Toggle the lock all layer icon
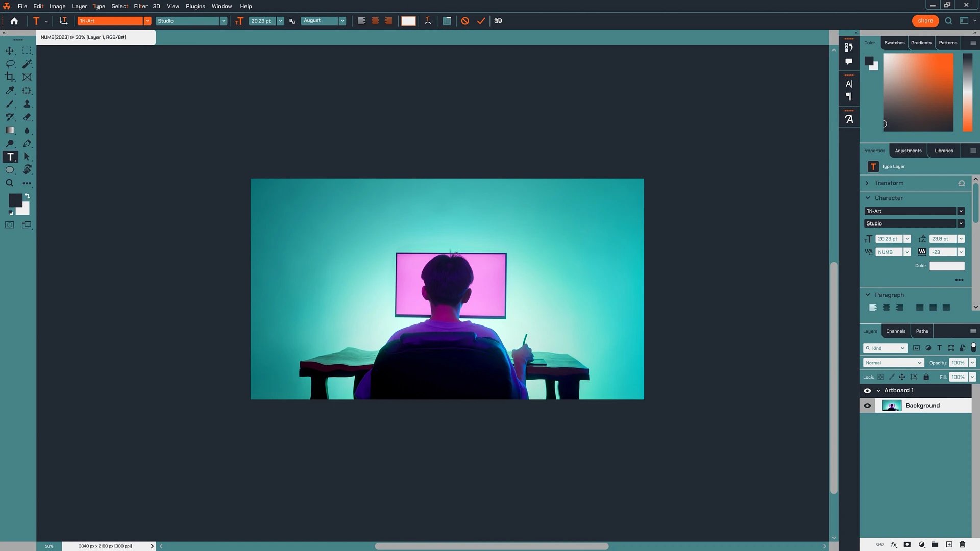The width and height of the screenshot is (980, 551). (x=926, y=377)
